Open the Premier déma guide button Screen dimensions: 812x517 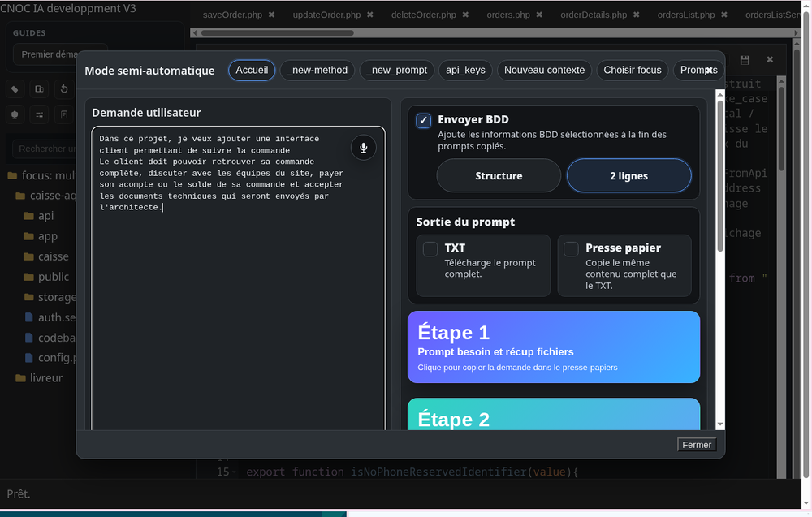pyautogui.click(x=59, y=54)
